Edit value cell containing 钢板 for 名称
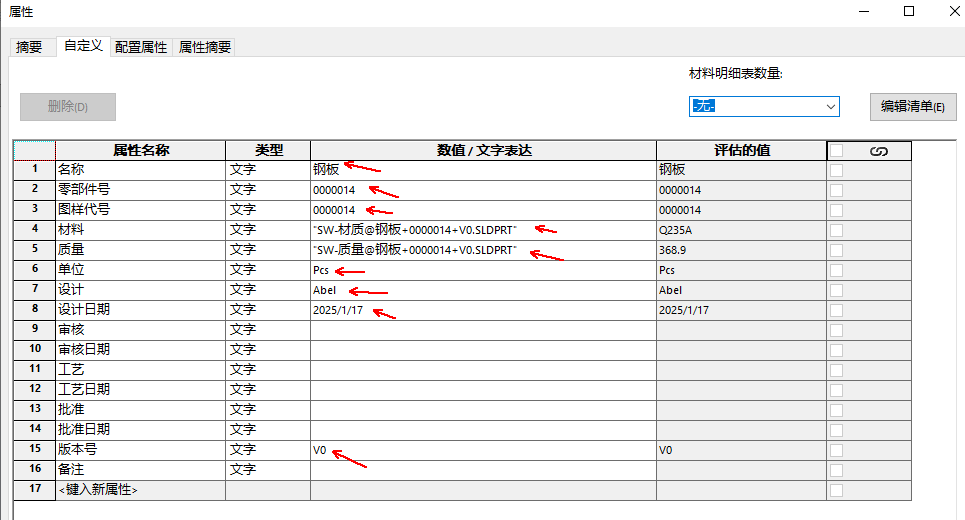The height and width of the screenshot is (520, 965). (x=484, y=170)
